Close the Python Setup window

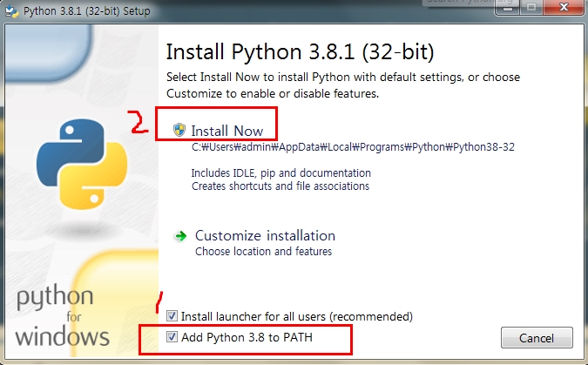[x=564, y=7]
